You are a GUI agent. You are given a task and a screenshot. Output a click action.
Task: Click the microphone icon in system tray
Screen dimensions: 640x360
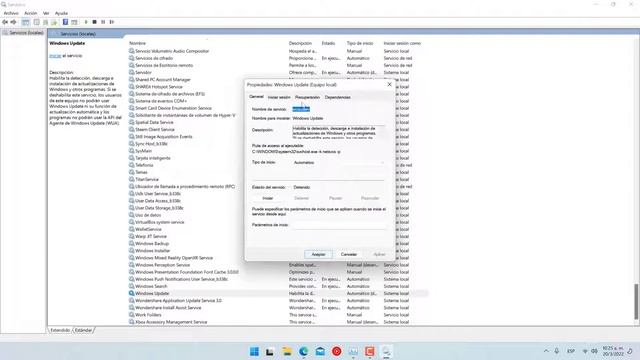[x=557, y=351]
